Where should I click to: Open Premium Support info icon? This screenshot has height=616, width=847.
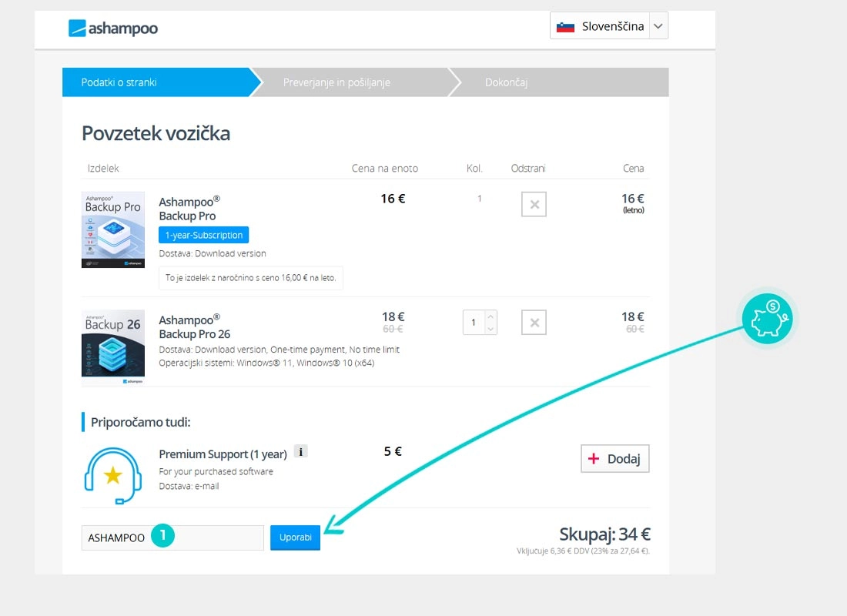point(301,452)
